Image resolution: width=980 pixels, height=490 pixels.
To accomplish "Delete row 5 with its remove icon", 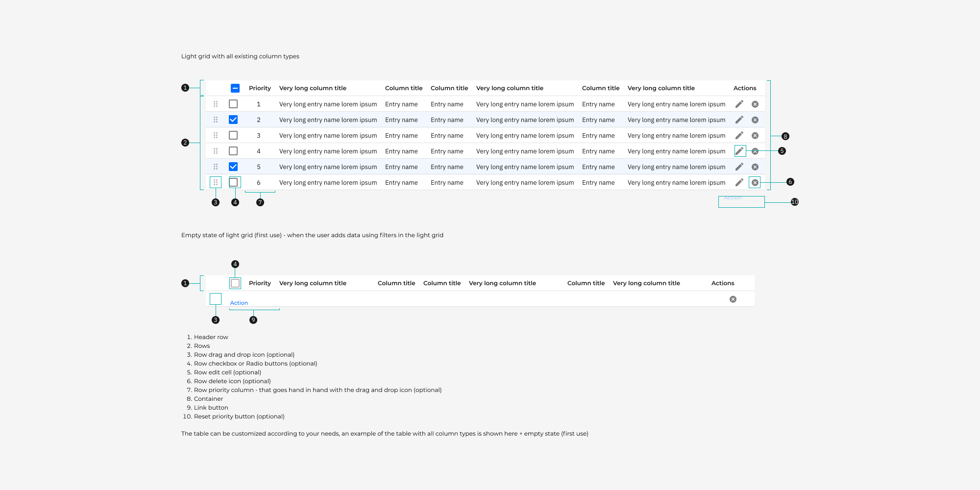I will (x=755, y=167).
